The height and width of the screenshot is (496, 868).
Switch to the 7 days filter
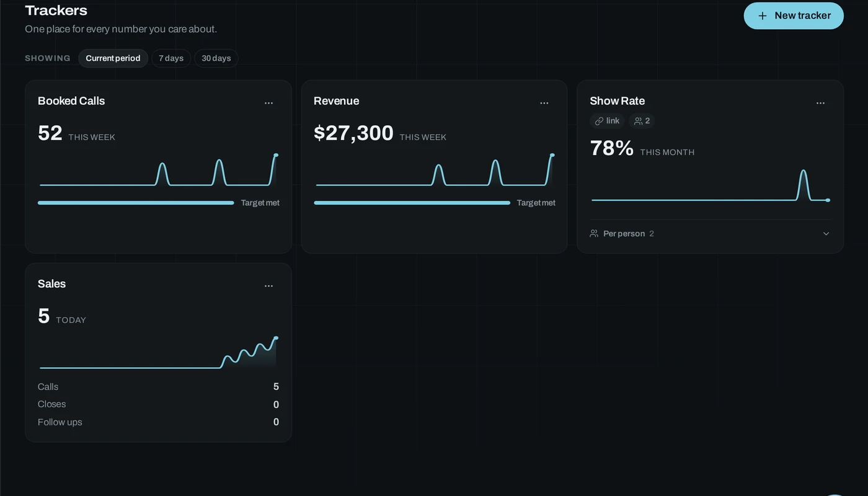[171, 58]
